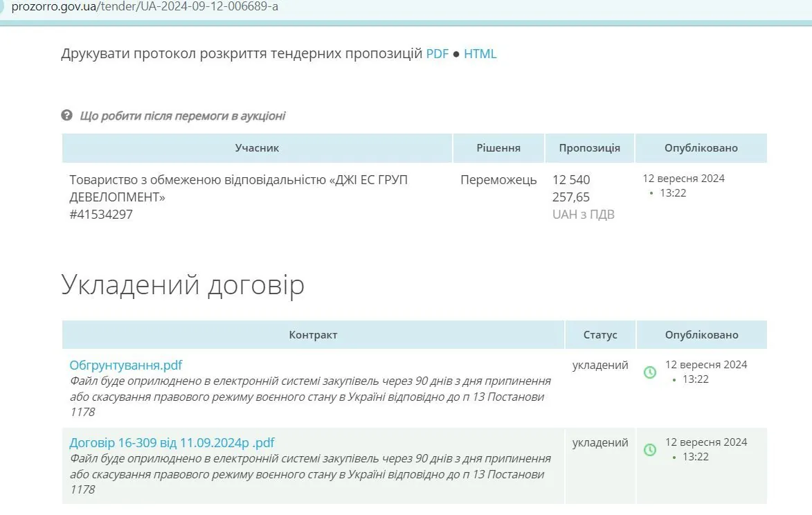The image size is (812, 515).
Task: Click the Пропозиція column header
Action: (589, 148)
